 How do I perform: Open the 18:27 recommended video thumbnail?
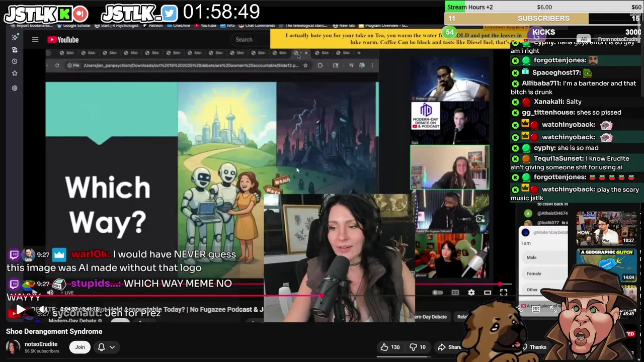click(606, 228)
